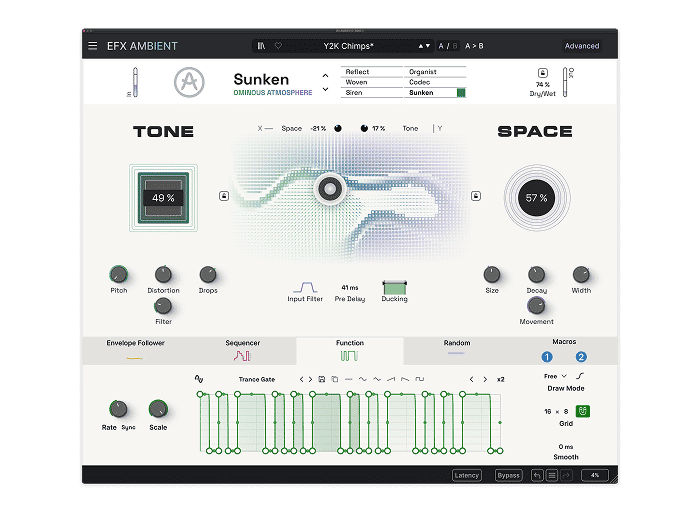Select Macro 2
The height and width of the screenshot is (514, 700).
[581, 357]
